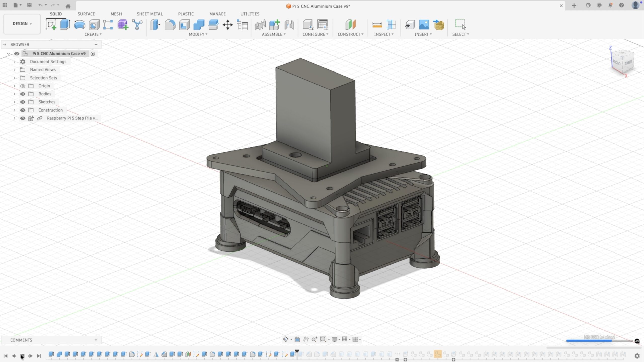
Task: Open the Surface tab
Action: coord(86,14)
